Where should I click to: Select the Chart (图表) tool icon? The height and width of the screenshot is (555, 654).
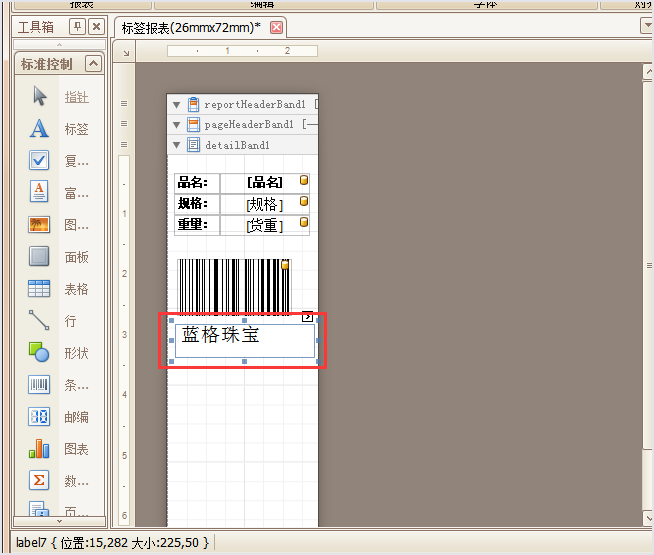tap(39, 449)
